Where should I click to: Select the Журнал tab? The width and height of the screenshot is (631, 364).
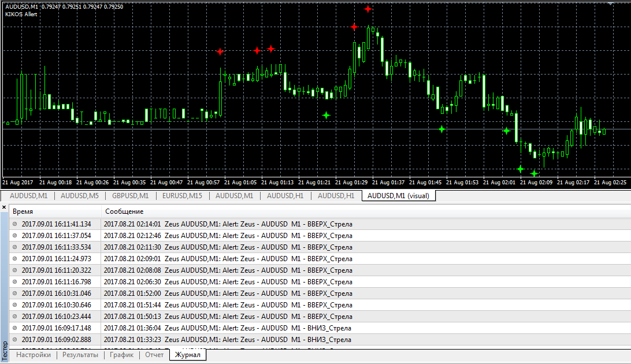(x=188, y=355)
